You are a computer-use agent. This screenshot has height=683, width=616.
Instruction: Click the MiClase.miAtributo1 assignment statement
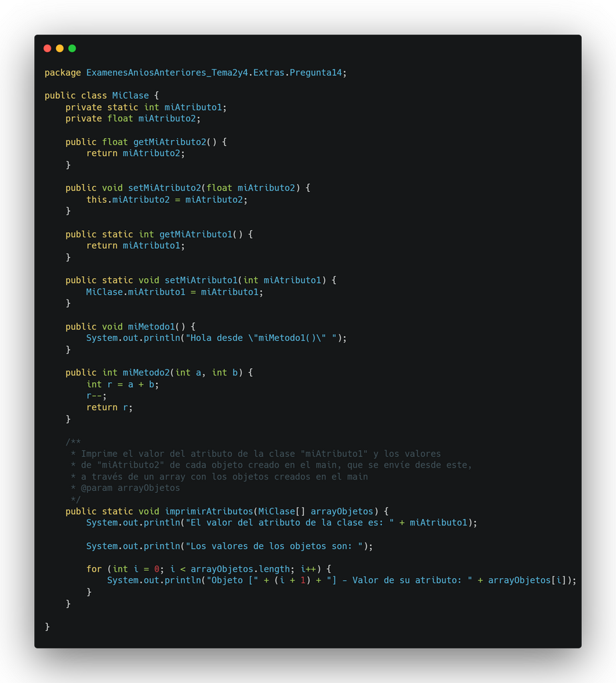(175, 292)
